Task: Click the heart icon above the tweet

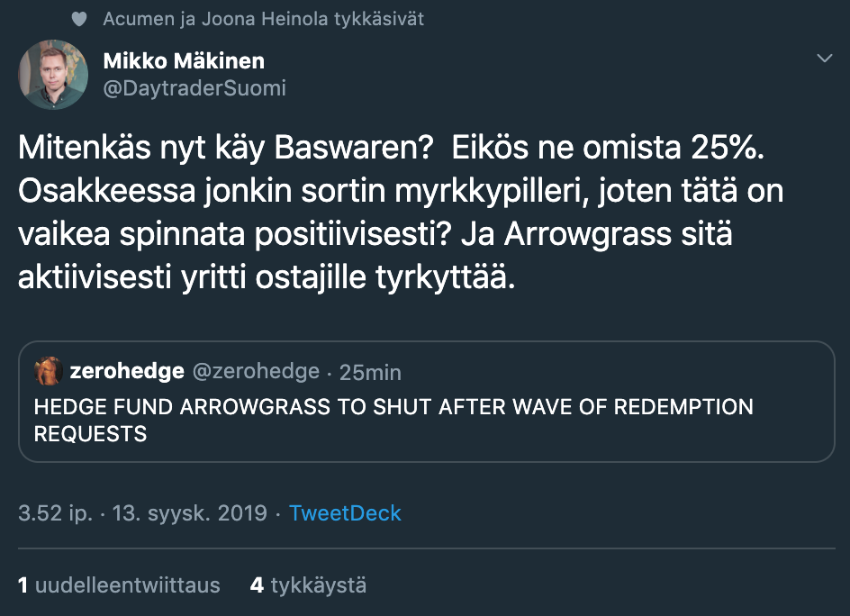Action: coord(79,19)
